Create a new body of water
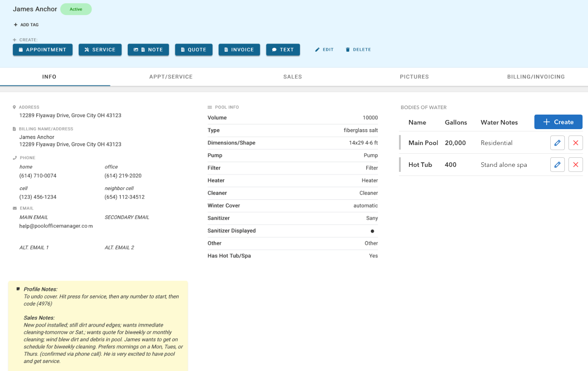 pos(558,122)
